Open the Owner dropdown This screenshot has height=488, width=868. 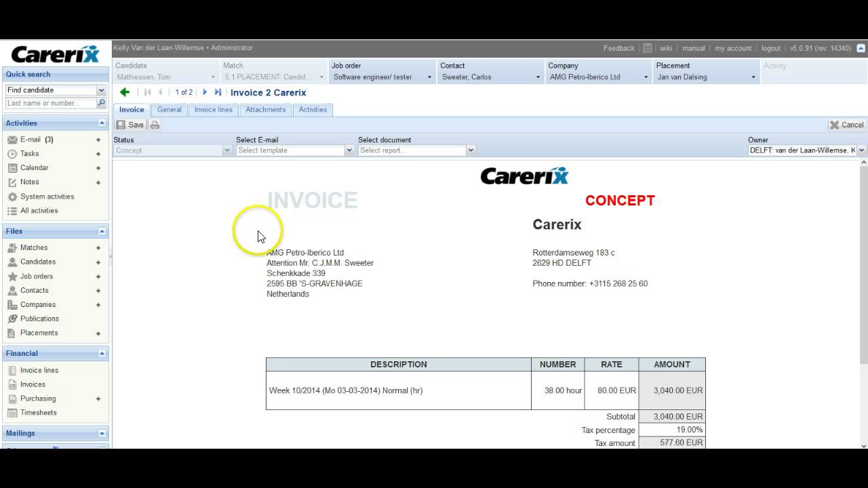pos(861,150)
